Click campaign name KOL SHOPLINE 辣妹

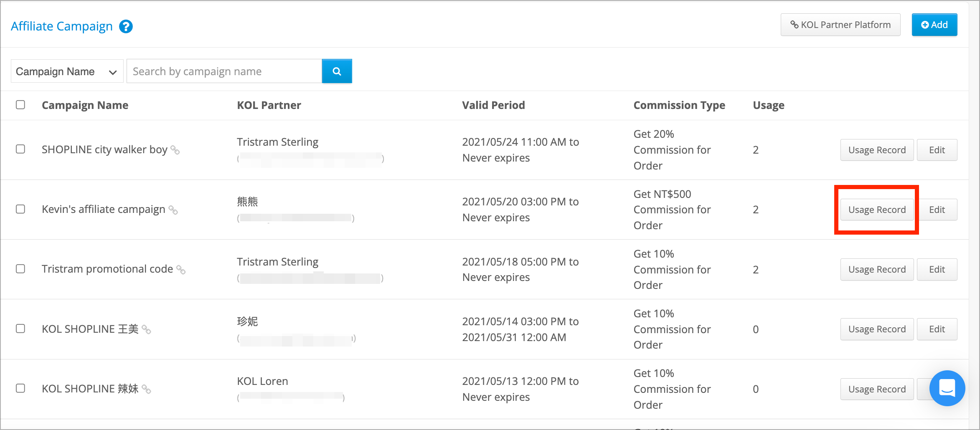[x=90, y=389]
